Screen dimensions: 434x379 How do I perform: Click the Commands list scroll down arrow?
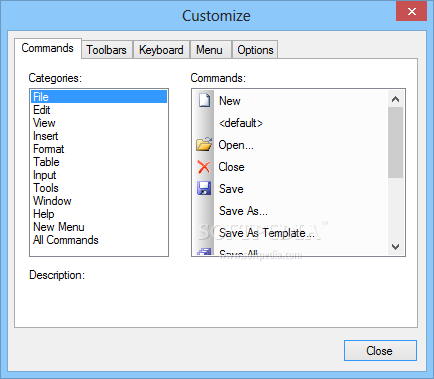point(395,247)
